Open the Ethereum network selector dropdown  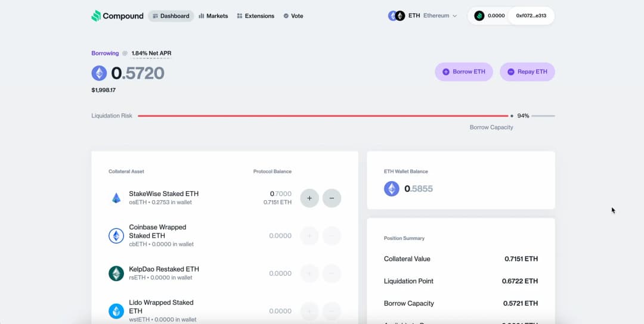click(x=423, y=16)
